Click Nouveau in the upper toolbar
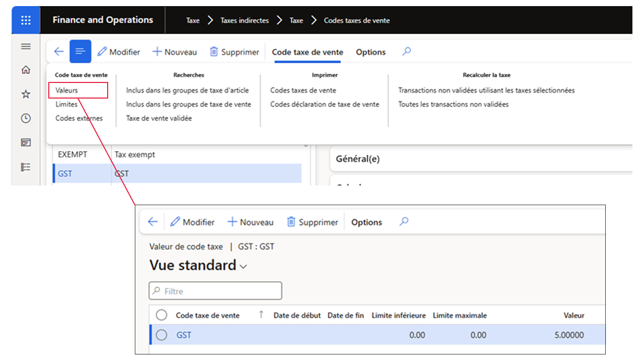644x362 pixels. pyautogui.click(x=175, y=52)
